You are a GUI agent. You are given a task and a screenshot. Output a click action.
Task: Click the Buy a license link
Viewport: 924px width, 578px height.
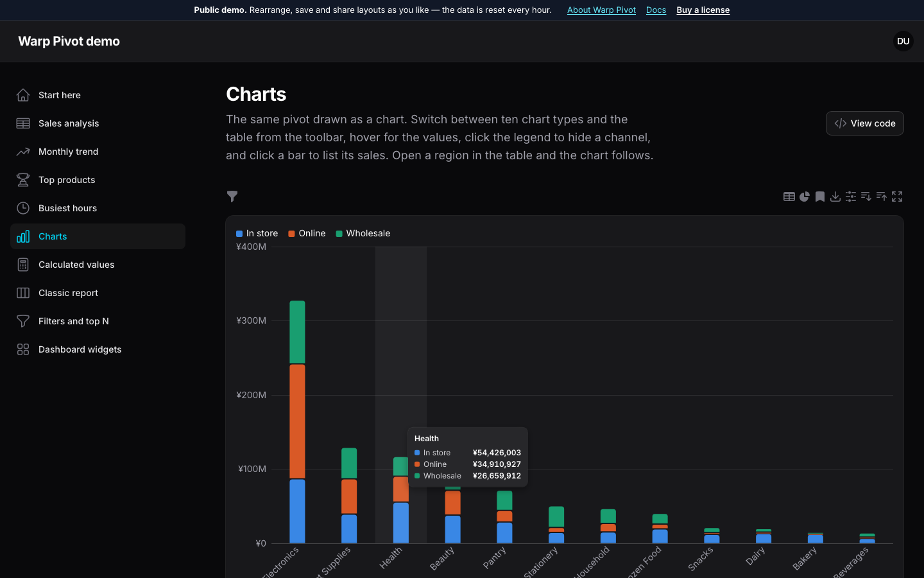pos(703,10)
